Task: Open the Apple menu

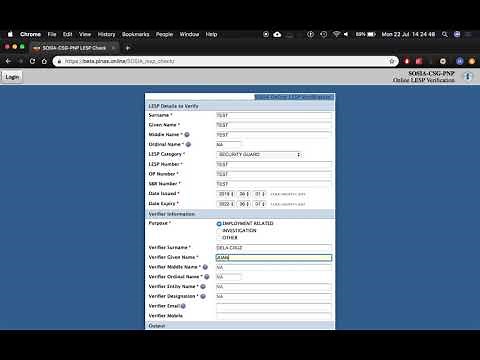Action: click(x=10, y=34)
